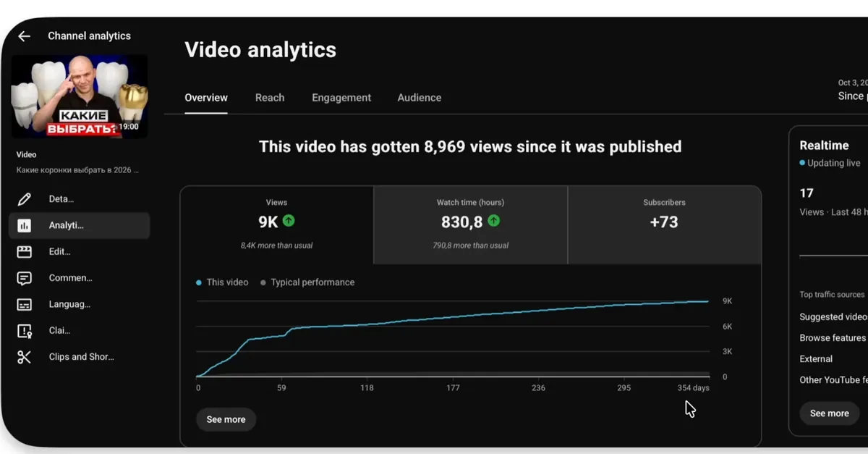The height and width of the screenshot is (454, 868).
Task: Click the Typical performance legend label
Action: pos(312,282)
